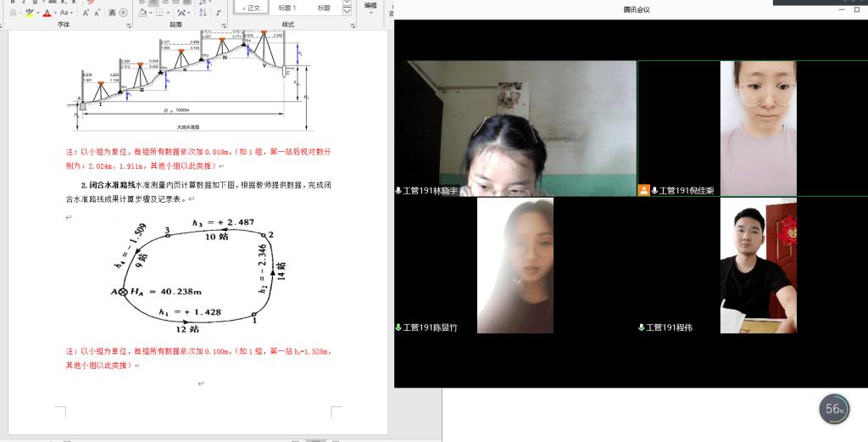This screenshot has height=442, width=868.
Task: Click the character shading (A) icon
Action: [x=110, y=13]
